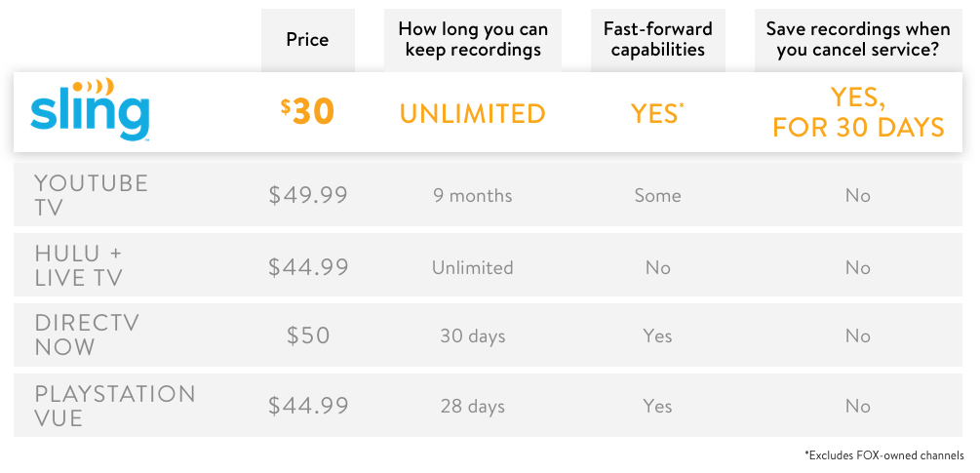Select the YouTube TV row label

click(92, 195)
